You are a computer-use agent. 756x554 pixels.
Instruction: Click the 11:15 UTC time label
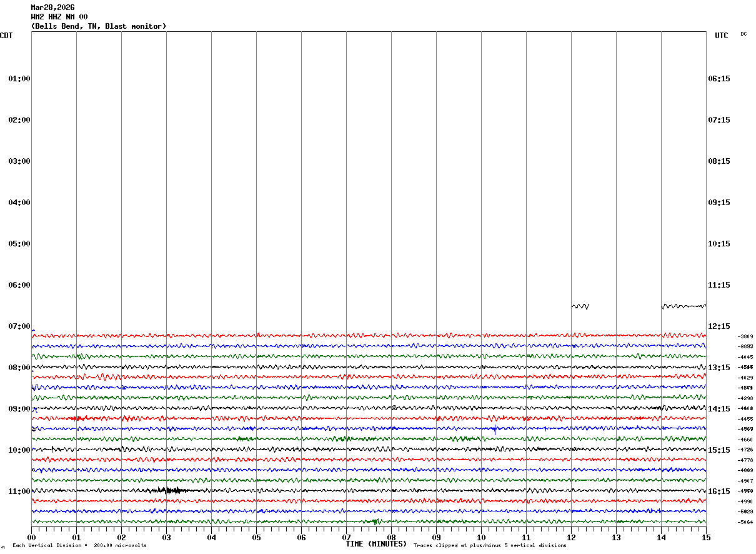click(x=719, y=285)
